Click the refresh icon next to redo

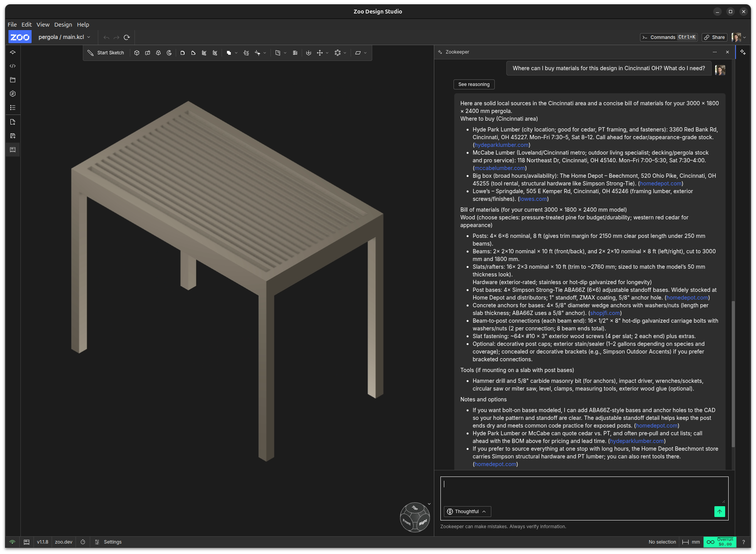(127, 37)
